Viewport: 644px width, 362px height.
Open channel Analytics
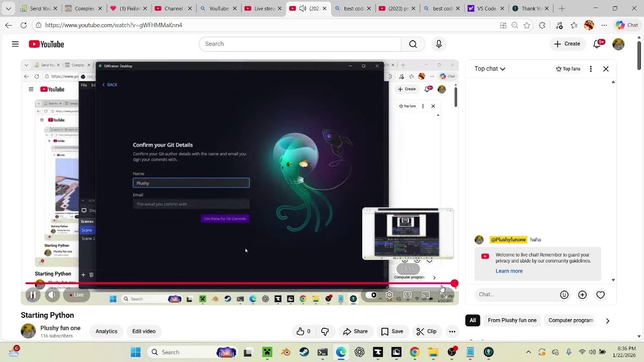click(x=106, y=331)
